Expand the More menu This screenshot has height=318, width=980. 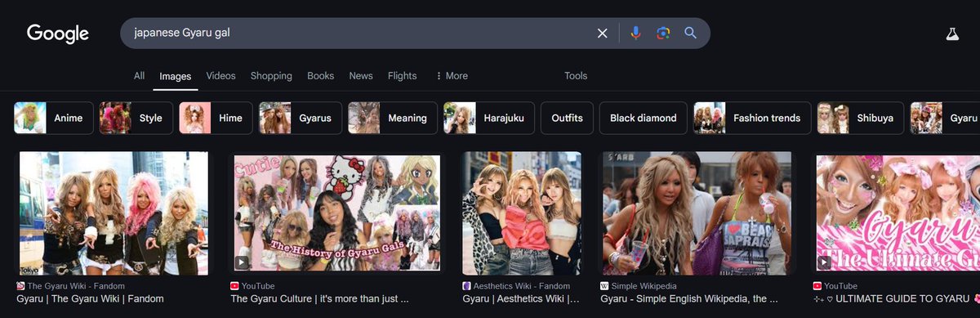[x=452, y=75]
